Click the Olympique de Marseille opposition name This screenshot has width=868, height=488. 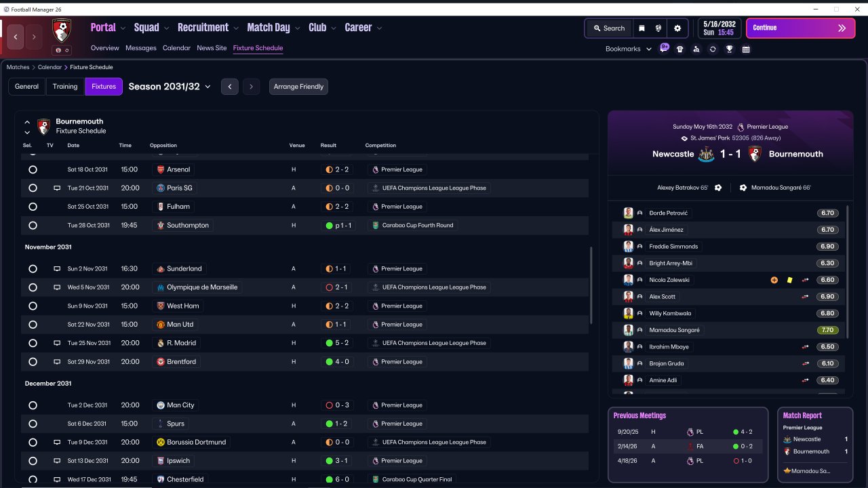(x=202, y=287)
